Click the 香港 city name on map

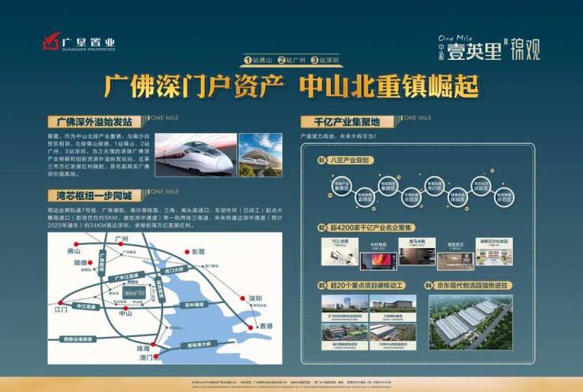tap(266, 326)
